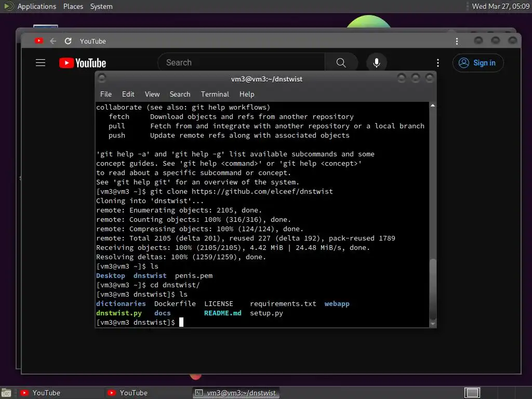Open the terminal Help menu
Viewport: 532px width, 399px height.
247,95
